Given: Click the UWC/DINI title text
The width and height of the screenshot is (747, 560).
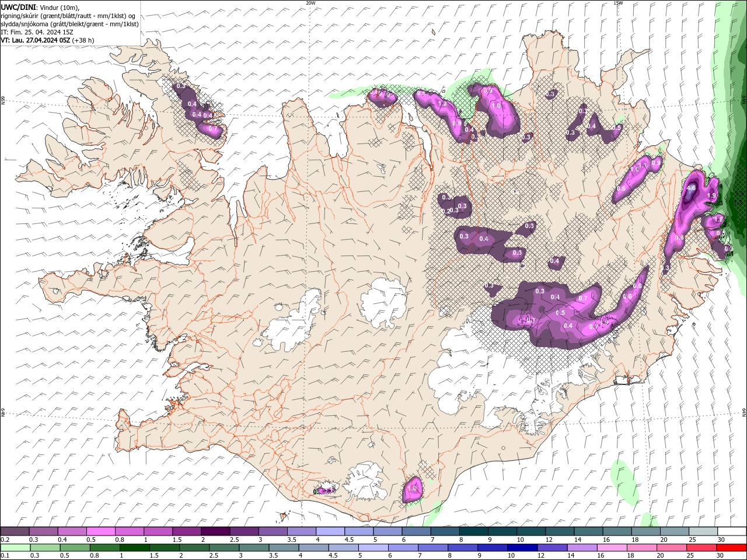Looking at the screenshot, I should coord(19,7).
